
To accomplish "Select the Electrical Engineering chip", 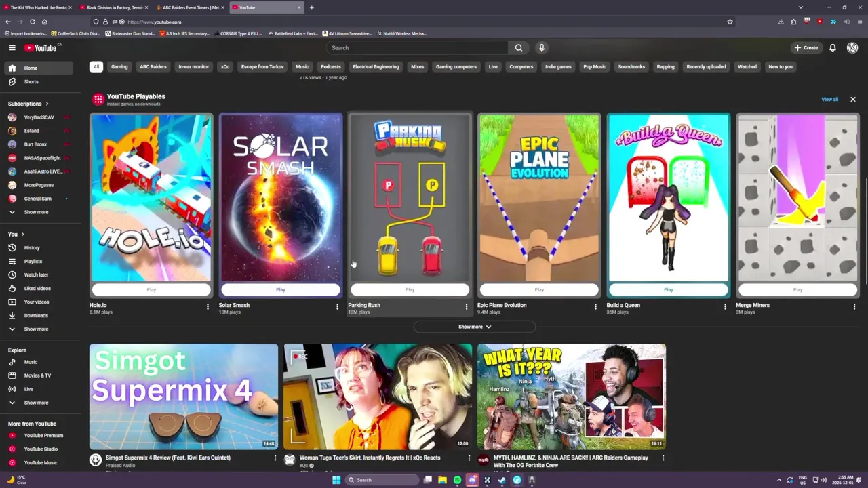I will pos(376,66).
